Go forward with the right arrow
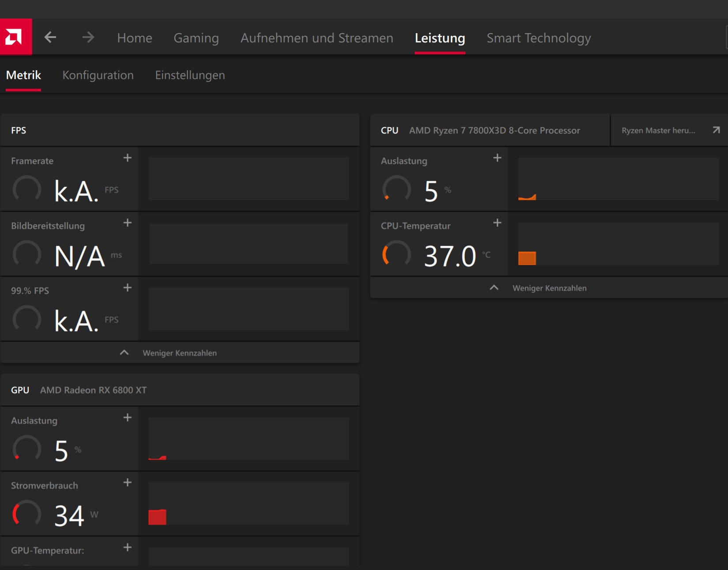728x570 pixels. point(88,37)
